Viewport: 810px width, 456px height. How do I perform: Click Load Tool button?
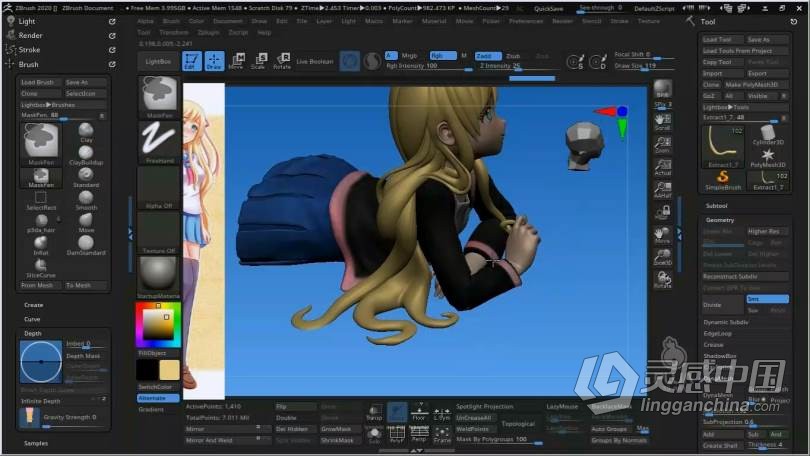pyautogui.click(x=723, y=39)
